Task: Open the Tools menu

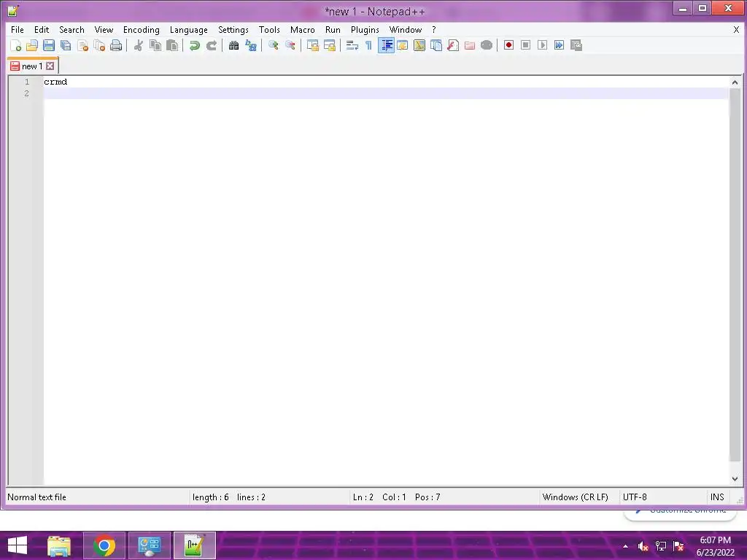Action: 269,29
